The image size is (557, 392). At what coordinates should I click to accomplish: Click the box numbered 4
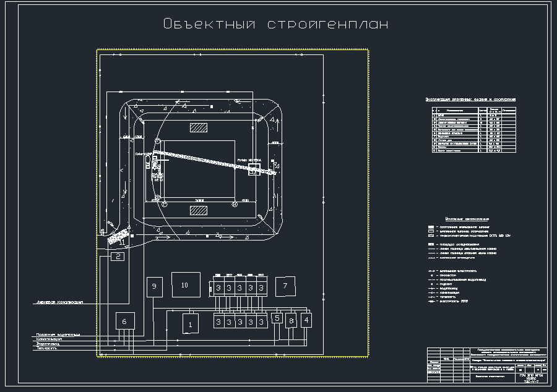[306, 320]
